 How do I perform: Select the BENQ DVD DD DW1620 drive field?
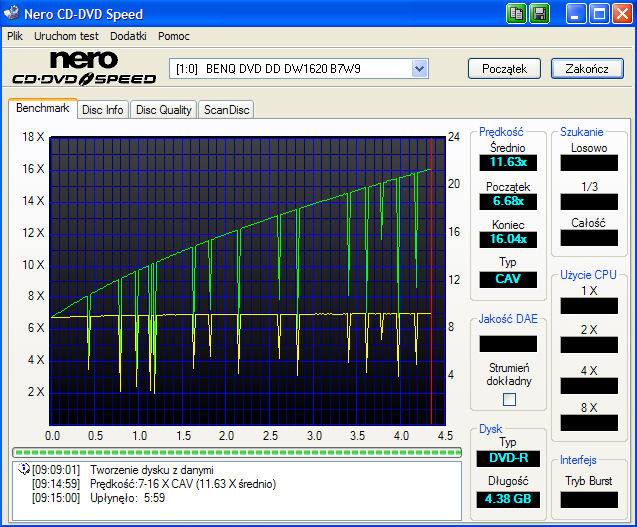(299, 69)
